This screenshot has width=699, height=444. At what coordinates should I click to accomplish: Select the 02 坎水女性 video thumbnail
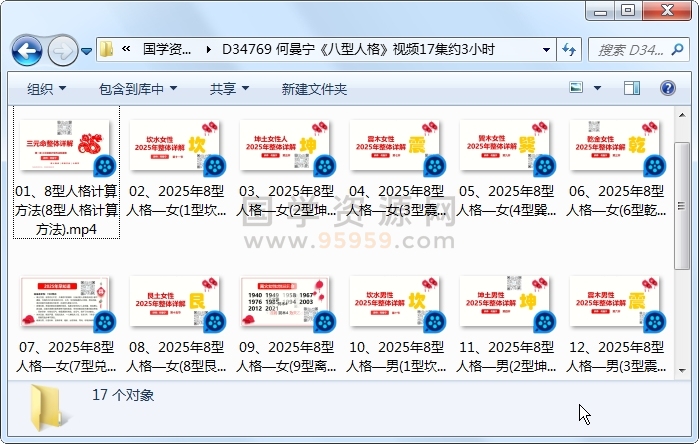176,145
